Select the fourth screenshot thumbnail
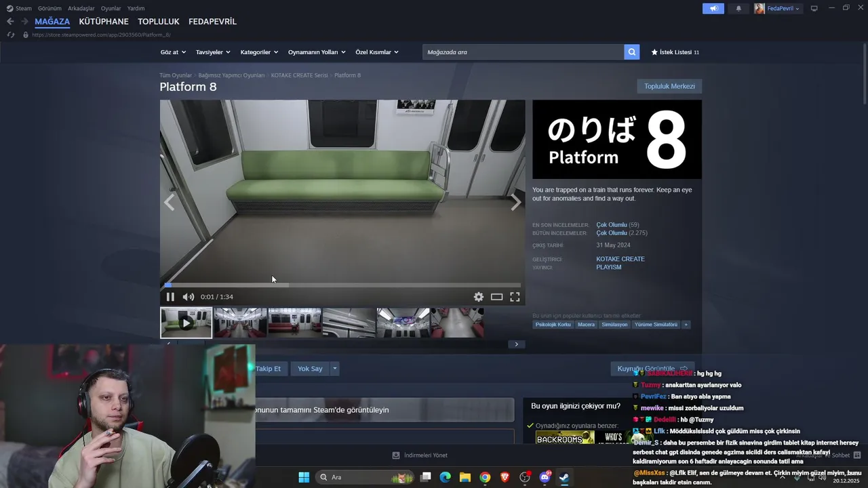 click(x=349, y=323)
